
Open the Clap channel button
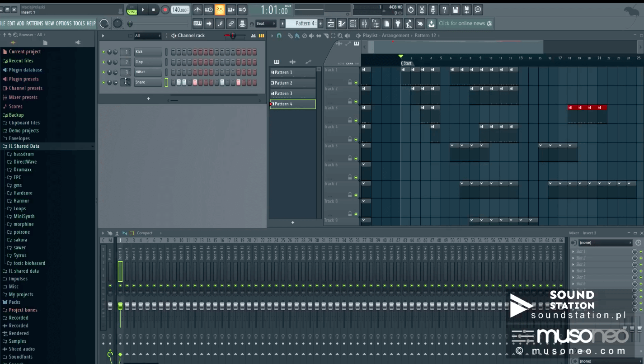tap(148, 62)
